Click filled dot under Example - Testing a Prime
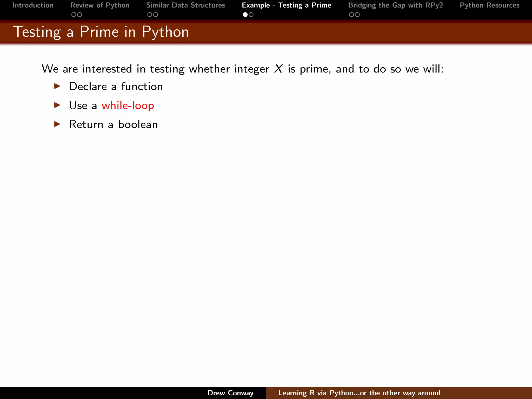 (245, 15)
